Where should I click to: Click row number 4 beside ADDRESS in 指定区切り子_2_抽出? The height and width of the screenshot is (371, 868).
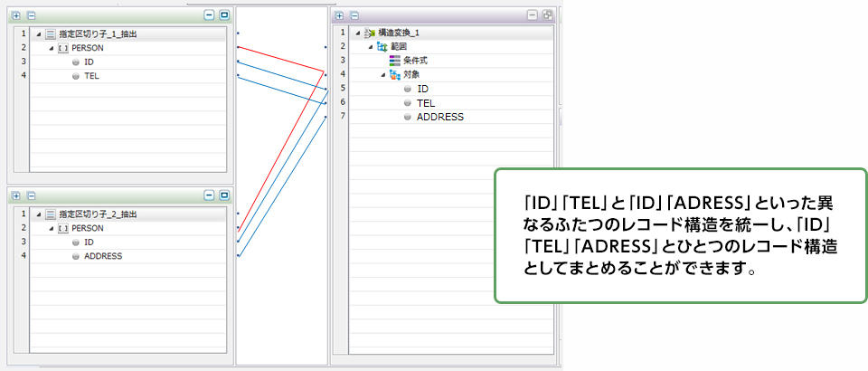(24, 256)
